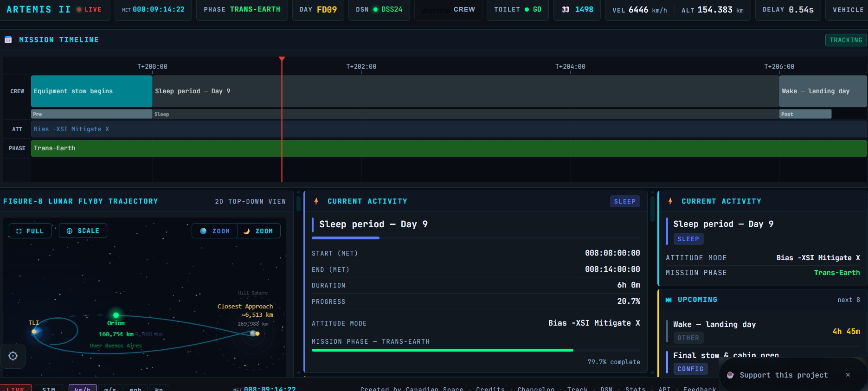Open the VEHICLE status panel

848,10
